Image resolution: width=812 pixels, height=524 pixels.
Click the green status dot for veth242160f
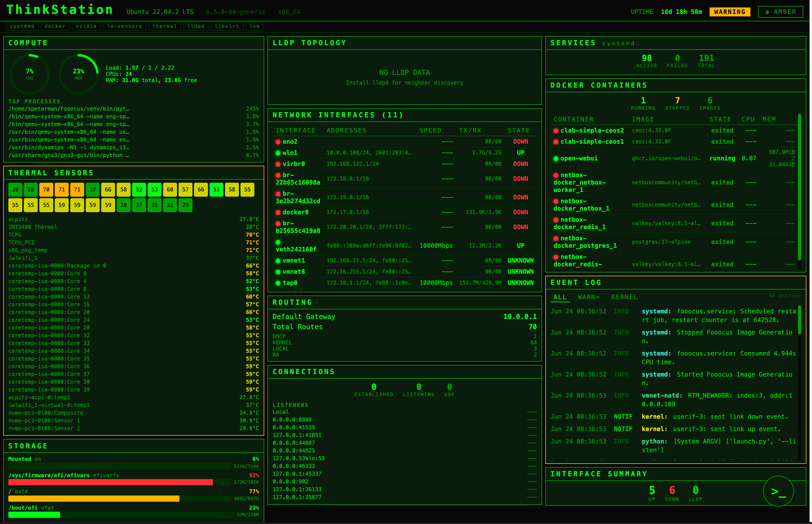pos(278,242)
